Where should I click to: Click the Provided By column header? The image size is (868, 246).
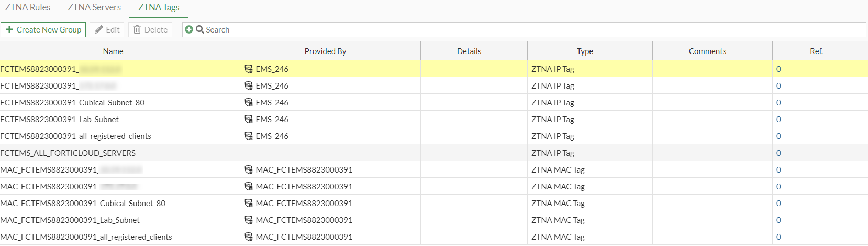tap(325, 51)
